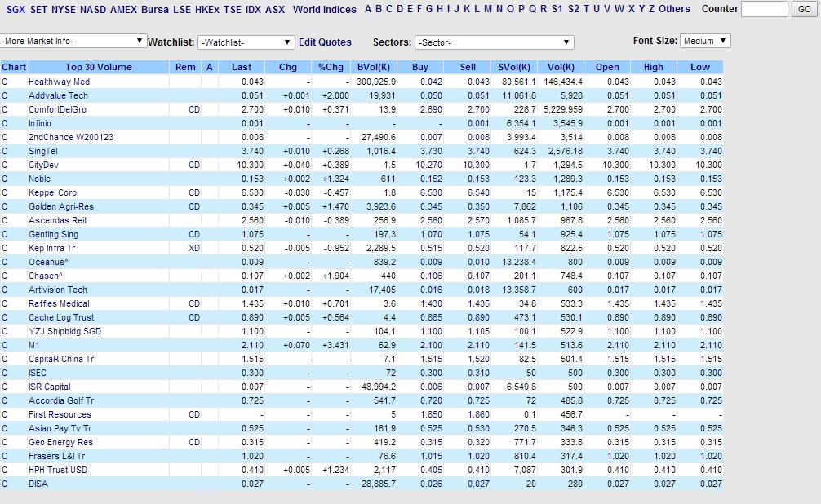Open the Sector dropdown
Image resolution: width=821 pixels, height=504 pixels.
coord(494,42)
